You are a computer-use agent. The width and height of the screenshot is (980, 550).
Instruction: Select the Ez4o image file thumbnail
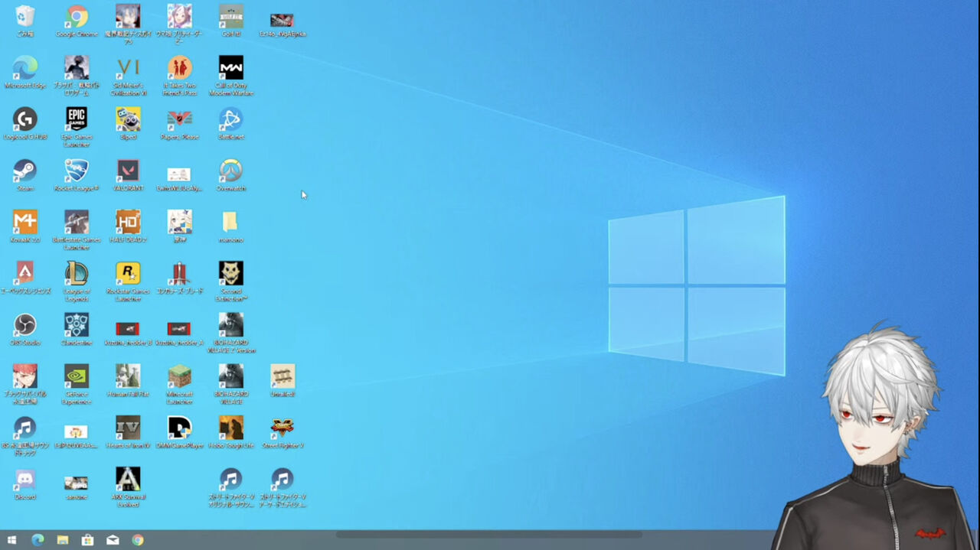coord(283,21)
